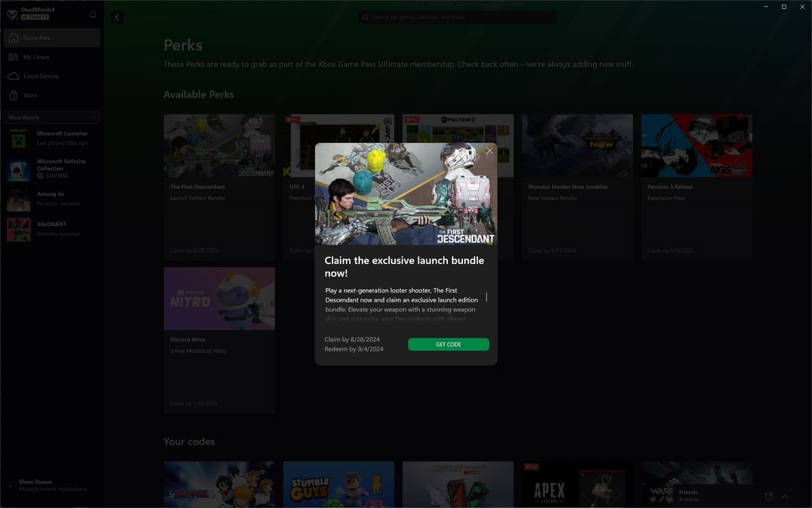Select Among Us in the sidebar
Viewport: 812px width, 508px height.
(x=52, y=199)
